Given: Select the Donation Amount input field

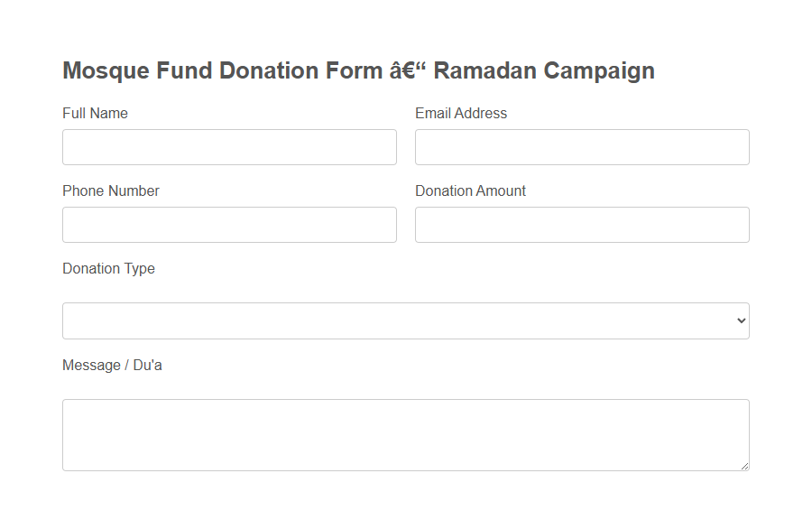Looking at the screenshot, I should 582,224.
